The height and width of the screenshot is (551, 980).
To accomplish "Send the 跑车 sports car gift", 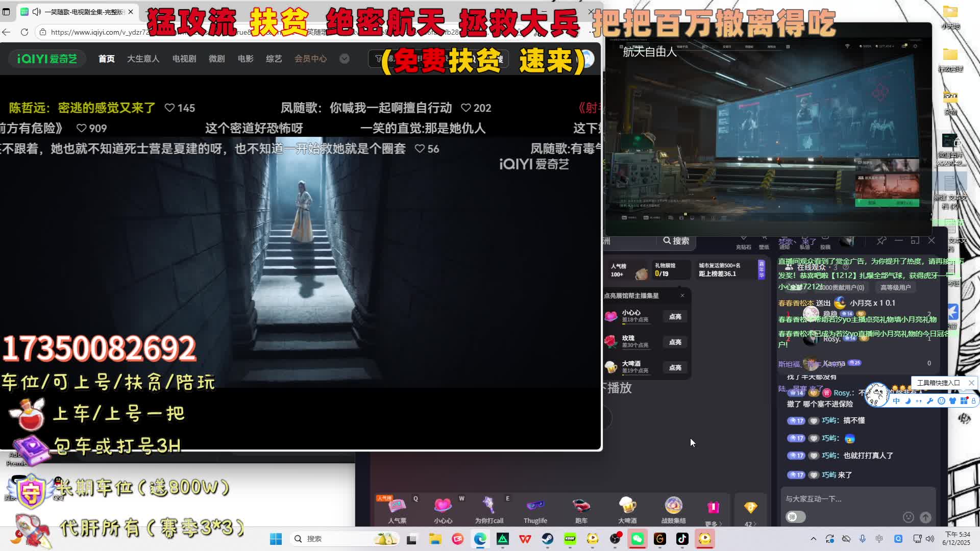I will 581,506.
